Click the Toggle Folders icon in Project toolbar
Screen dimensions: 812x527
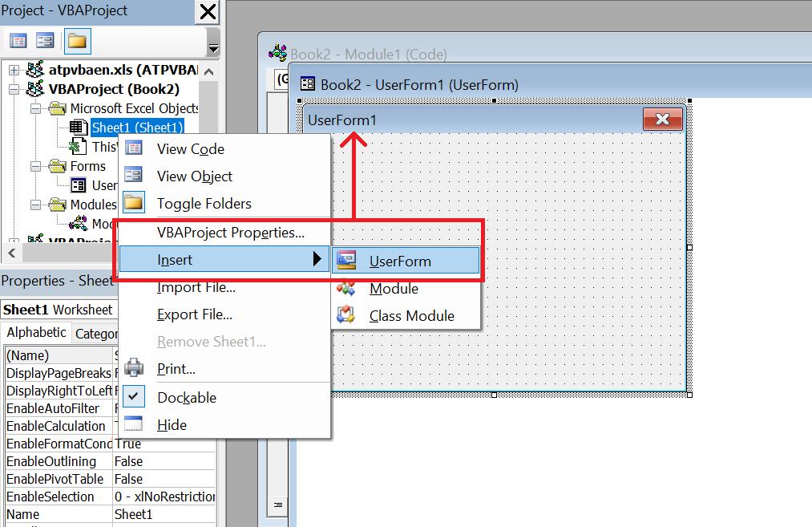[x=78, y=40]
